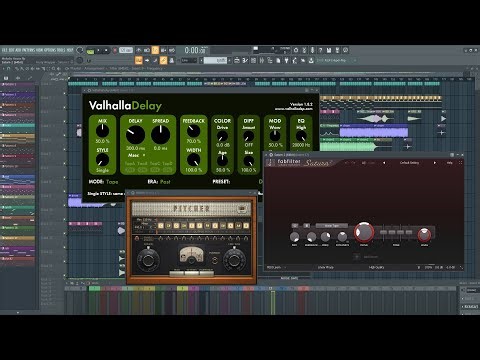Click ValhallaDelay WIDTH knob
Viewport: 480px width, 360px height.
coord(193,160)
